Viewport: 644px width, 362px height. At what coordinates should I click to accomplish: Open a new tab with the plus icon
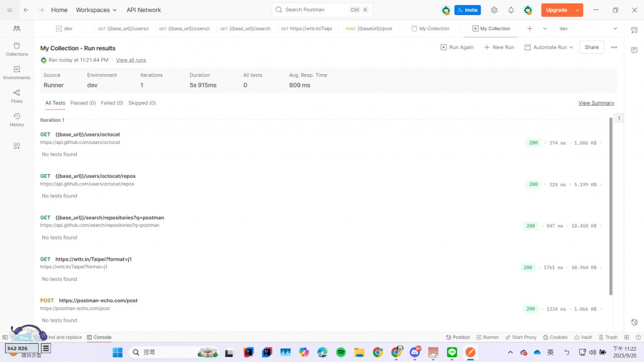click(530, 28)
